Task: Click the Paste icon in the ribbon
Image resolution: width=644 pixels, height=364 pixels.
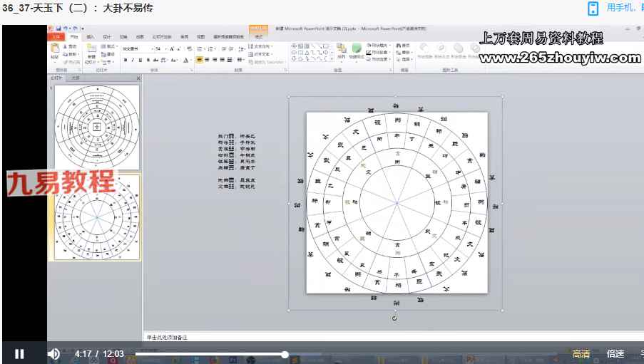Action: pyautogui.click(x=56, y=52)
